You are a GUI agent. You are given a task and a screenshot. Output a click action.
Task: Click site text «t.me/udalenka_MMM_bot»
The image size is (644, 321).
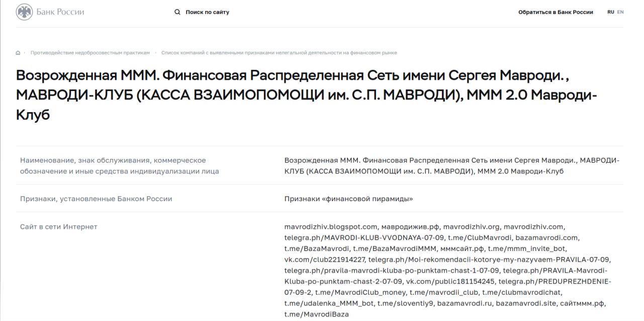[x=329, y=304]
